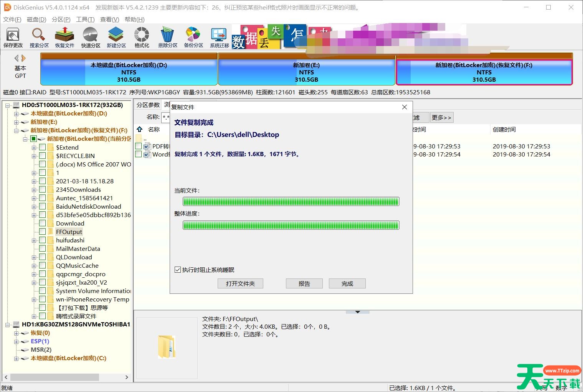Select the 搜索分区 tool
Viewport: 583px width, 392px height.
pyautogui.click(x=38, y=36)
